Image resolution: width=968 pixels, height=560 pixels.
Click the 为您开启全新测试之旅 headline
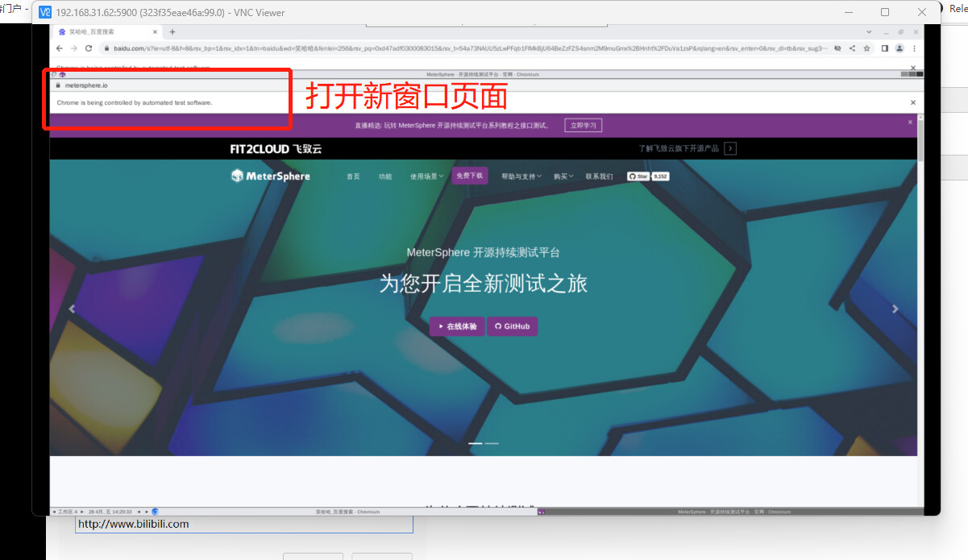[x=484, y=283]
